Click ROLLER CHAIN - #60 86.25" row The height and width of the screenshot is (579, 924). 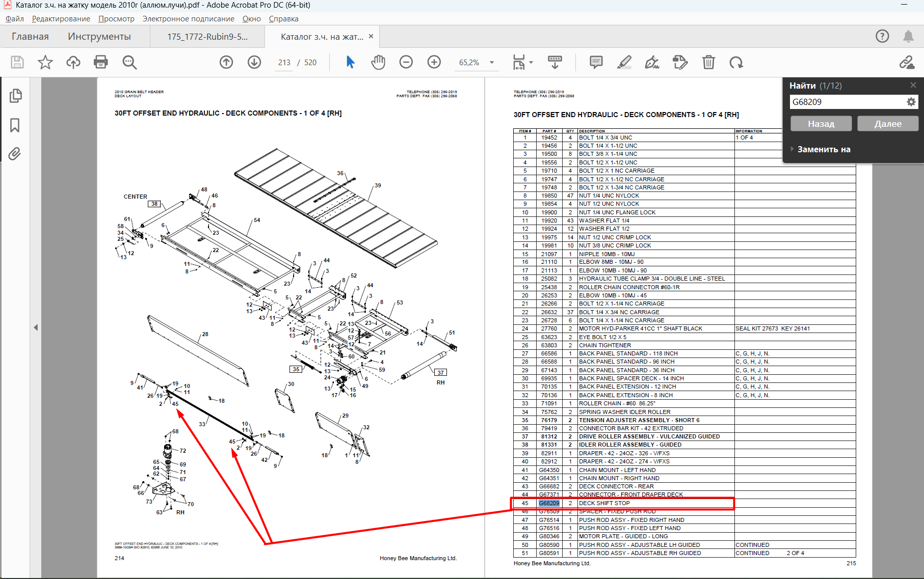point(684,403)
